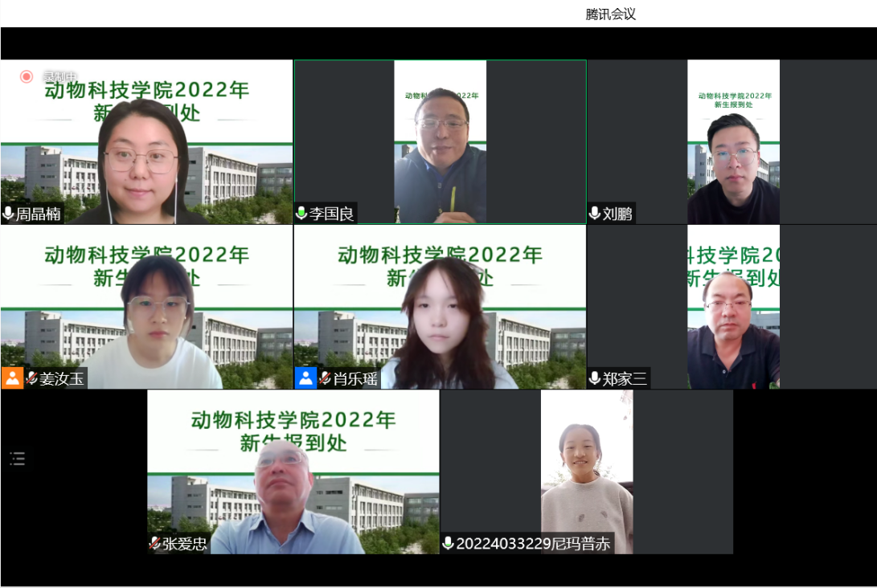Click the muted microphone icon for 肖乐瑶
The height and width of the screenshot is (588, 877).
[x=326, y=378]
